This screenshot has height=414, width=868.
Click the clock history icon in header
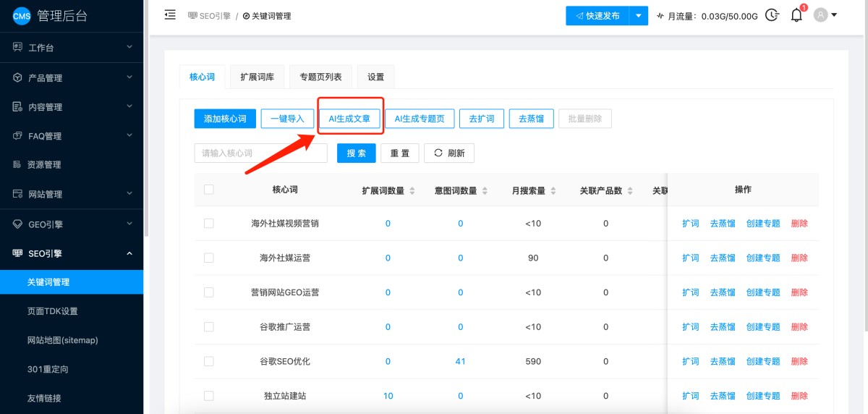coord(773,15)
